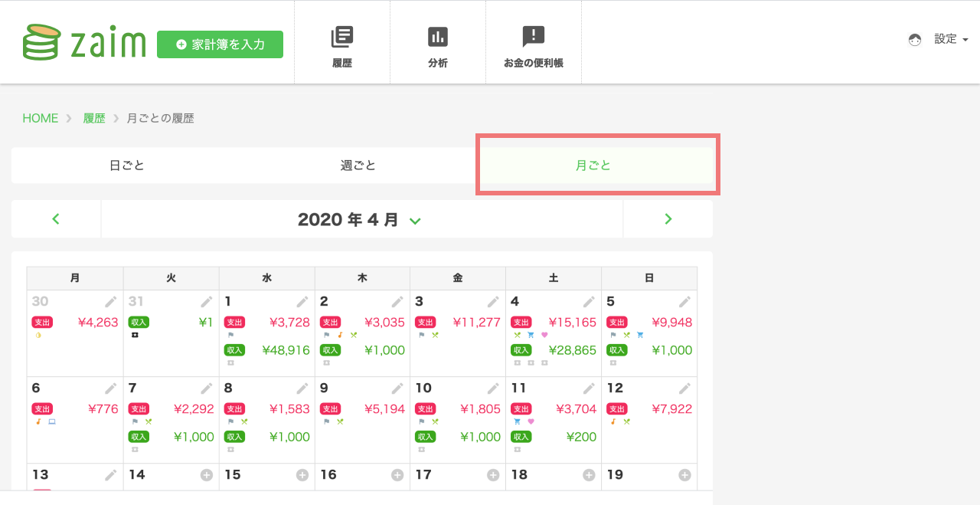Edit April 10 using the pencil icon
This screenshot has width=980, height=505.
click(x=493, y=389)
